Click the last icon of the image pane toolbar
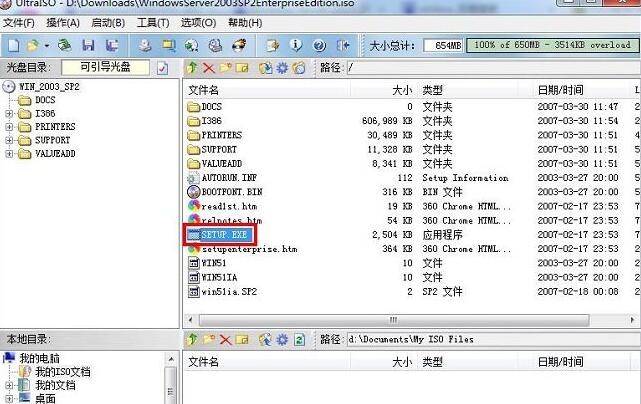 tap(299, 67)
